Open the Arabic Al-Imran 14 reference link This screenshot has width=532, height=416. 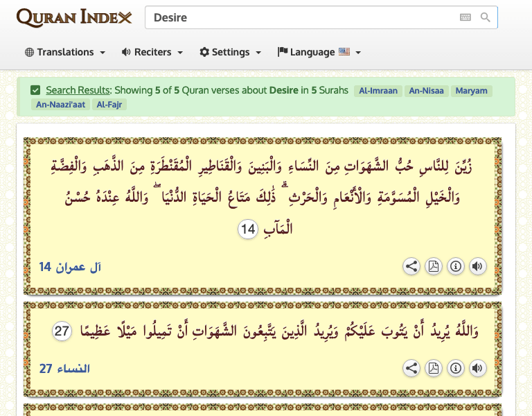click(x=70, y=267)
